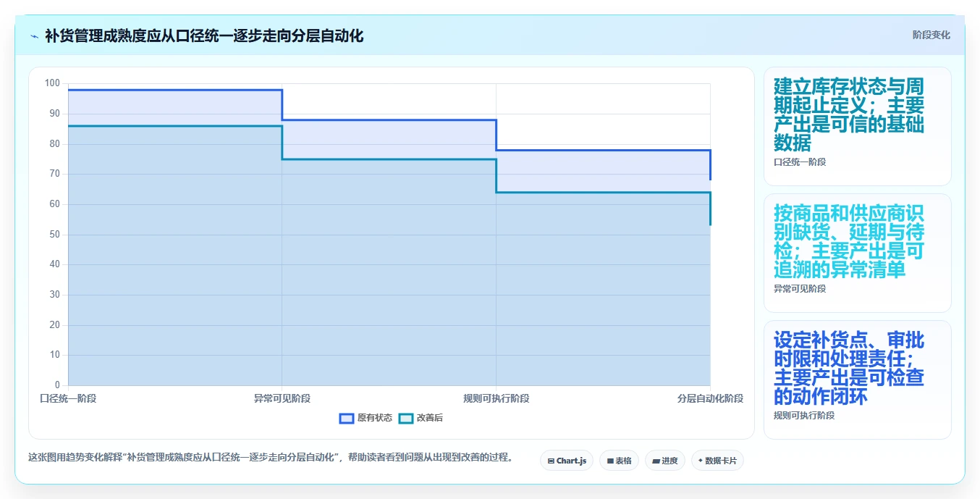
Task: Click the 分层自动化阶段 x-axis label
Action: [x=710, y=398]
